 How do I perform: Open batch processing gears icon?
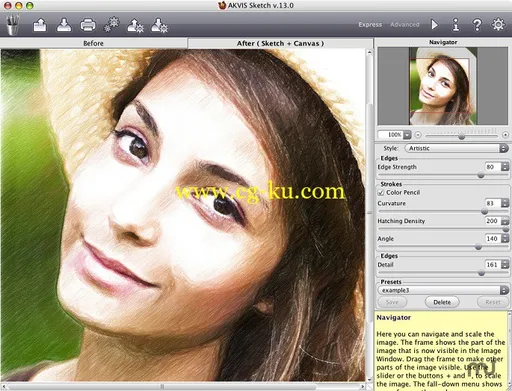pos(112,25)
